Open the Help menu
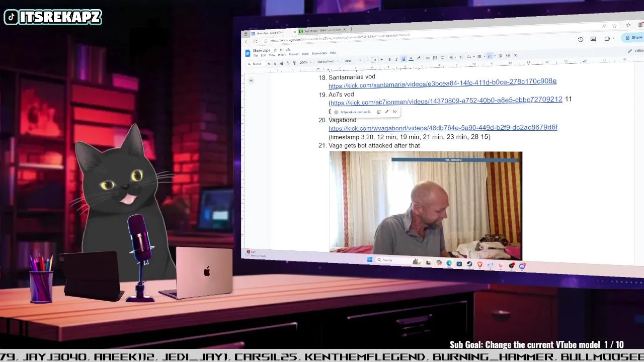This screenshot has height=362, width=644. coord(333,53)
